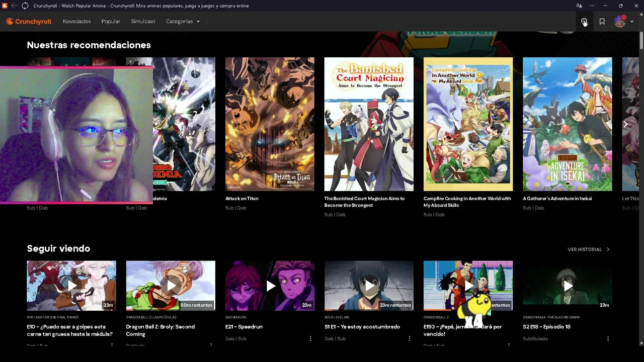Open the user profile avatar
The height and width of the screenshot is (362, 644).
click(620, 22)
